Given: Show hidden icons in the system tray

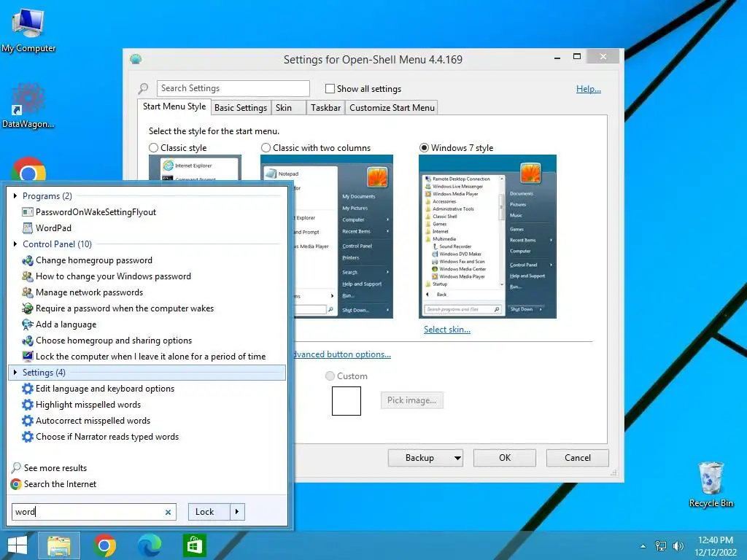Looking at the screenshot, I should [643, 547].
